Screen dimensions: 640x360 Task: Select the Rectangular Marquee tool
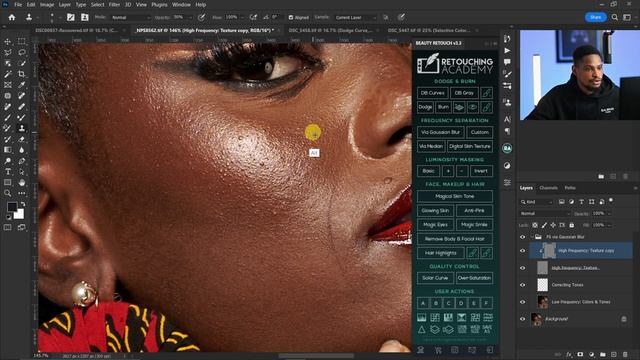[22, 42]
